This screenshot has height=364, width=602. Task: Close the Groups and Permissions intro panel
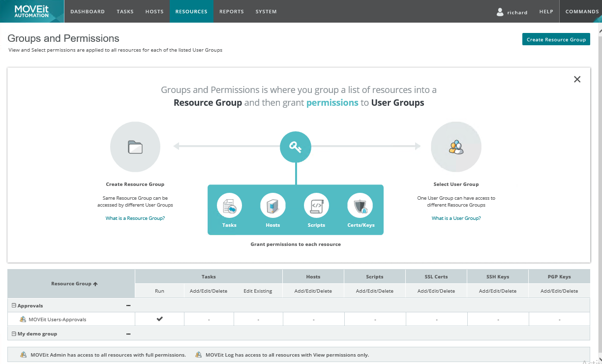(x=577, y=79)
